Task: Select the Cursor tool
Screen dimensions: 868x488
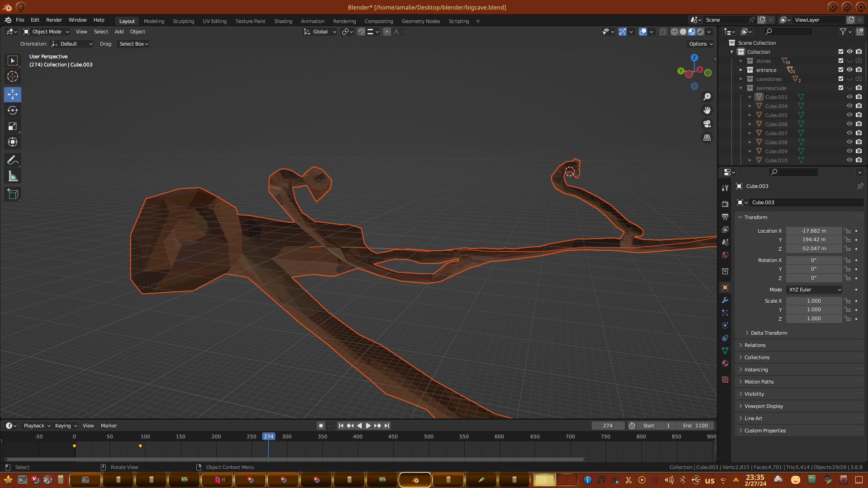Action: click(13, 76)
